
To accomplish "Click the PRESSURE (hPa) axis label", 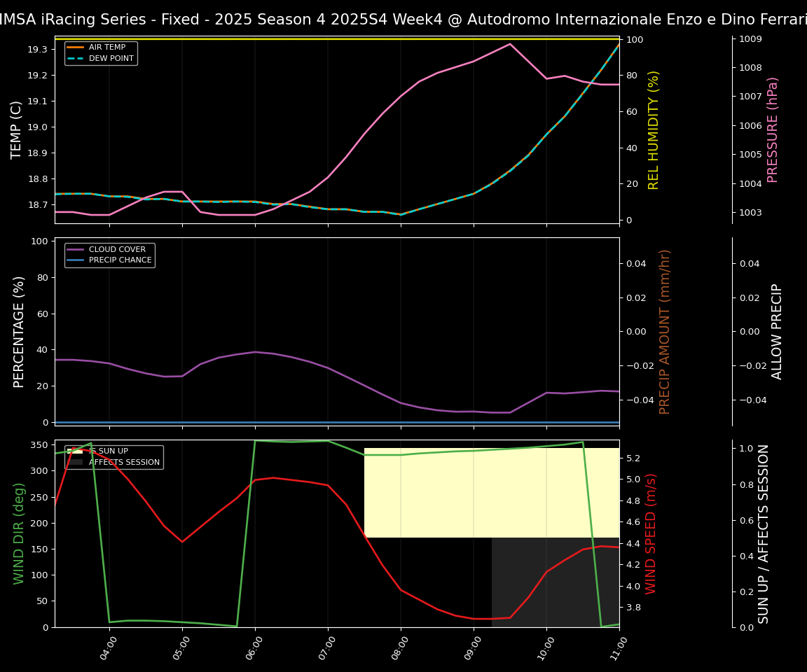I will [x=773, y=129].
